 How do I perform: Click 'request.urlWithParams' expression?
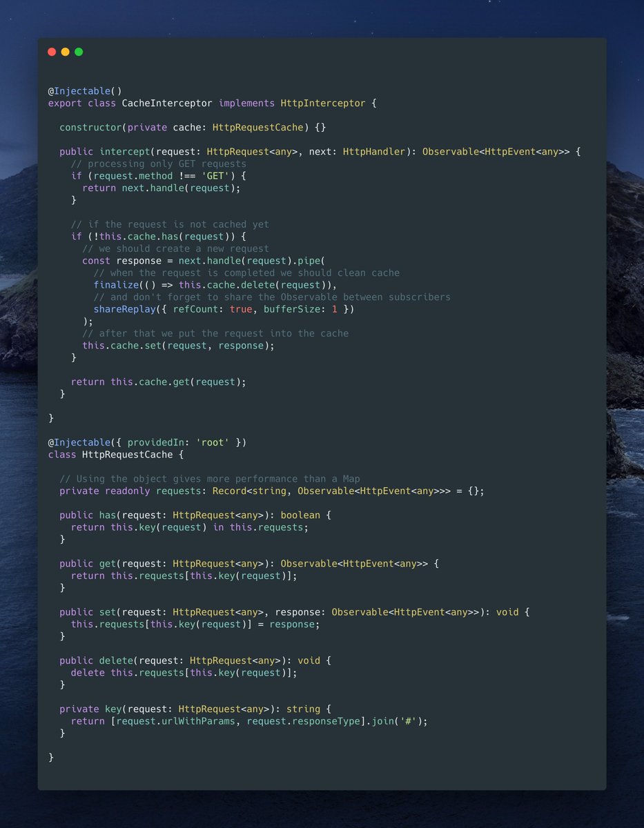click(175, 721)
